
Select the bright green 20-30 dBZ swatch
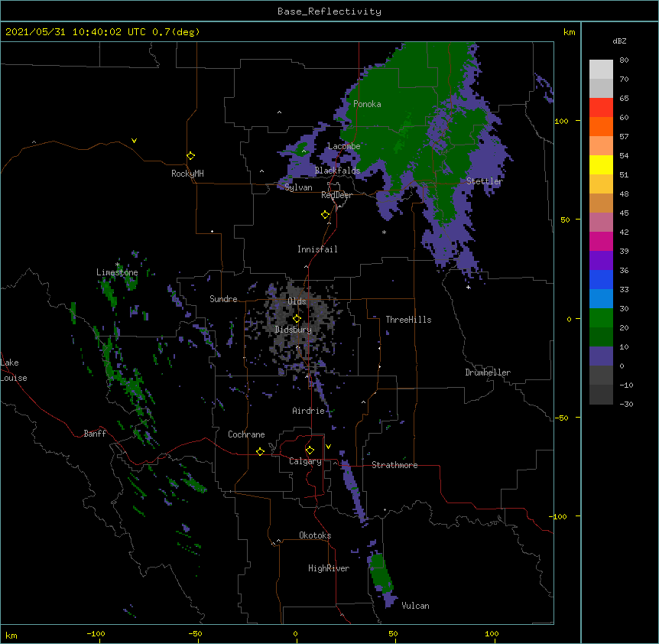(601, 318)
